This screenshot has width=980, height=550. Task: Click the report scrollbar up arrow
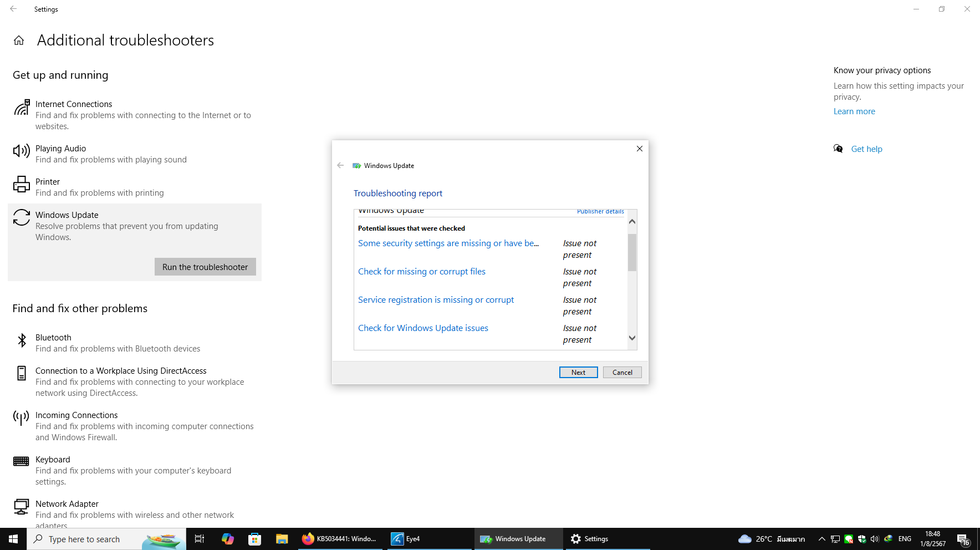click(632, 221)
